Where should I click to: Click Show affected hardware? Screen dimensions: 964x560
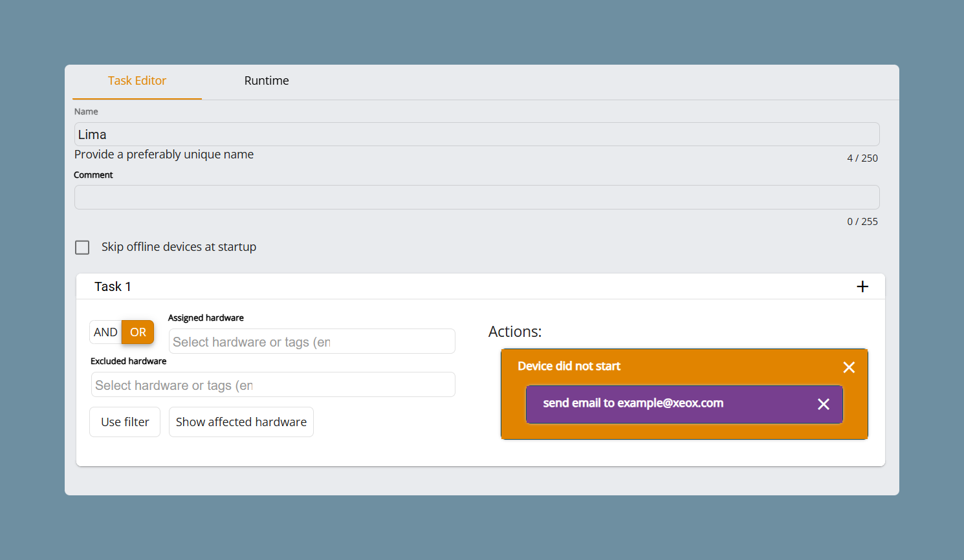tap(241, 422)
